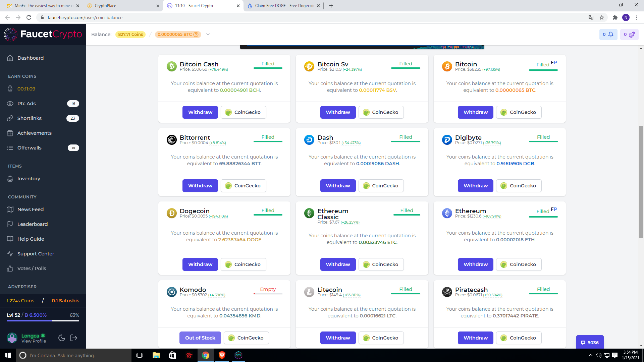Screen dimensions: 644x362
Task: Open notifications bell icon
Action: pyautogui.click(x=611, y=34)
